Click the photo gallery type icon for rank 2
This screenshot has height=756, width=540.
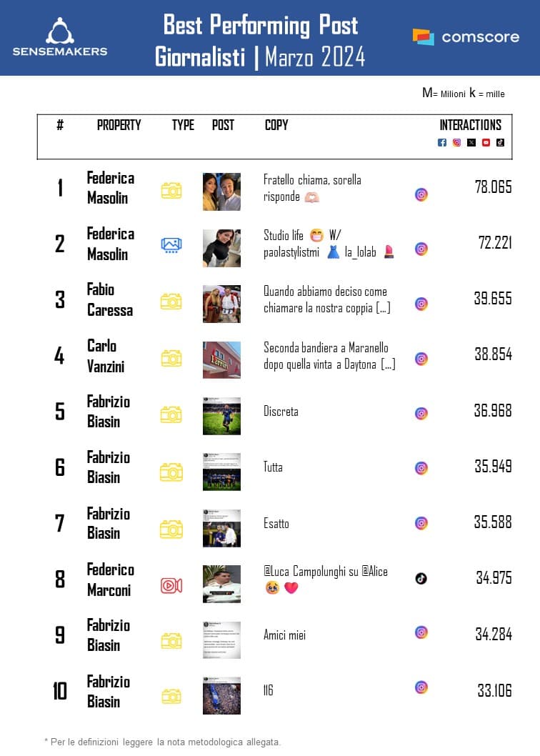pos(171,245)
